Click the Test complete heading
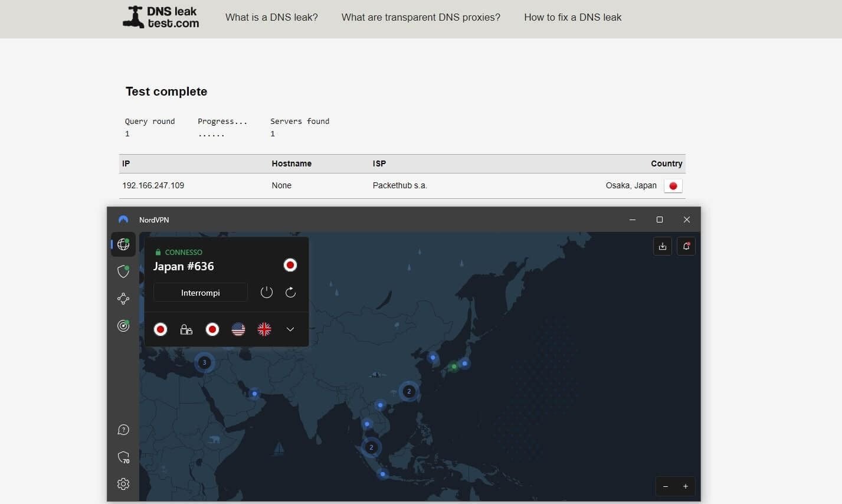Image resolution: width=842 pixels, height=504 pixels. tap(166, 91)
